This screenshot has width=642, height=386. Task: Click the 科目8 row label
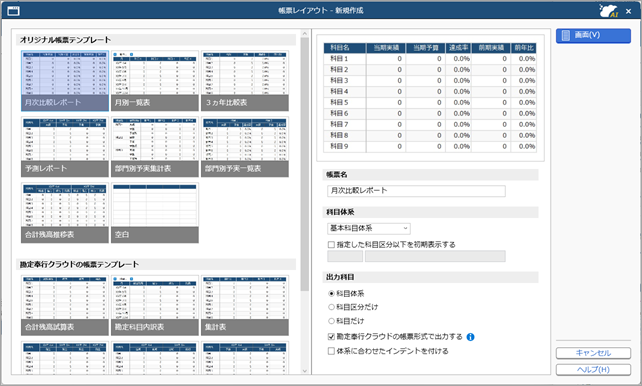339,135
